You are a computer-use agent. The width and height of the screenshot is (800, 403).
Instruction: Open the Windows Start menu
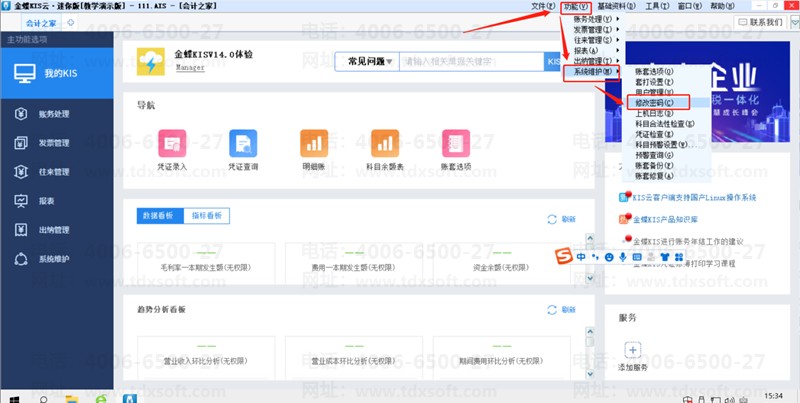[x=14, y=398]
